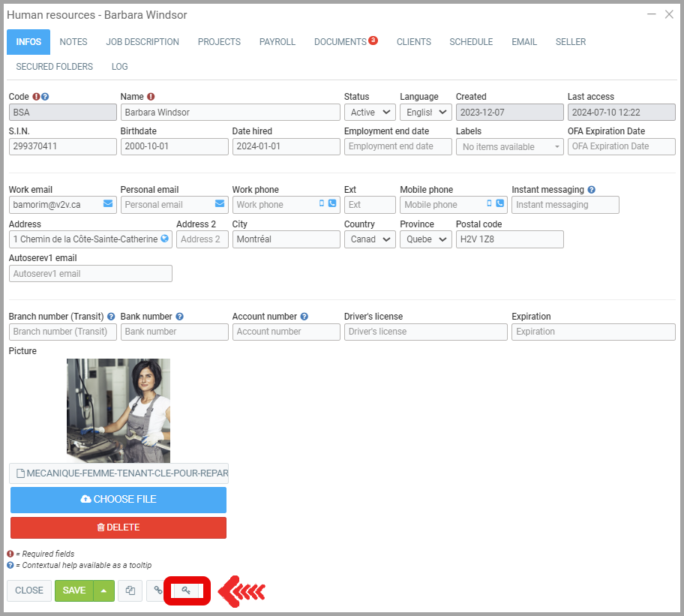
Task: Click the Birthdate input field
Action: pyautogui.click(x=174, y=147)
